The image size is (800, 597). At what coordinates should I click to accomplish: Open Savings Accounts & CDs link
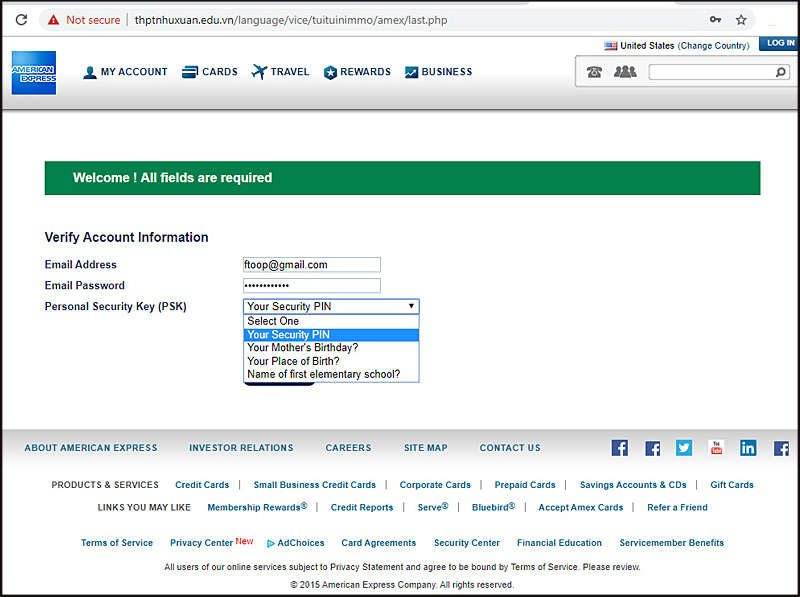(x=633, y=485)
